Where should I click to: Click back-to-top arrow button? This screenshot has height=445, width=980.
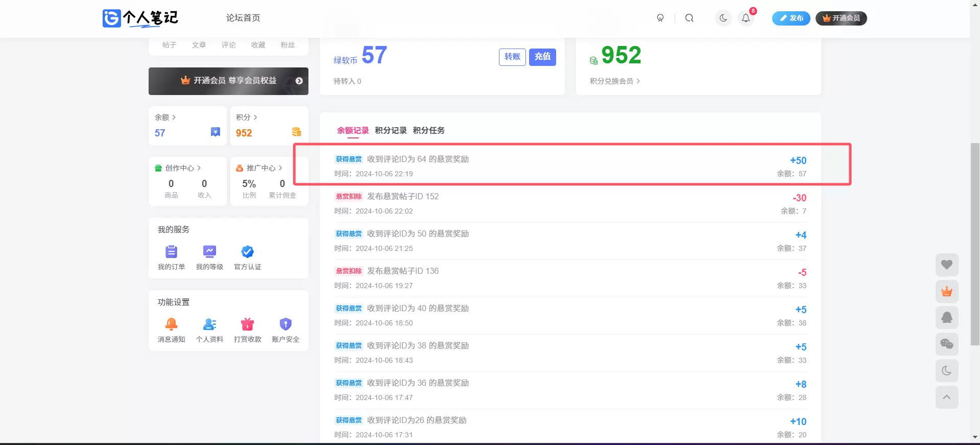point(947,397)
